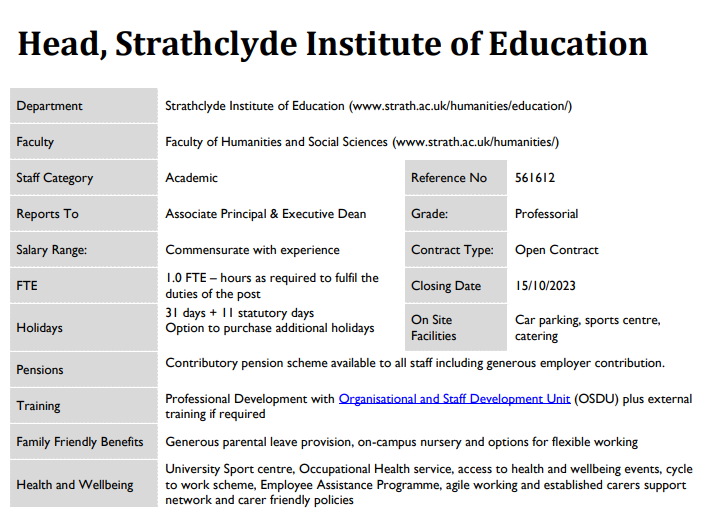
Task: Select the Salary Range: label
Action: 84,250
